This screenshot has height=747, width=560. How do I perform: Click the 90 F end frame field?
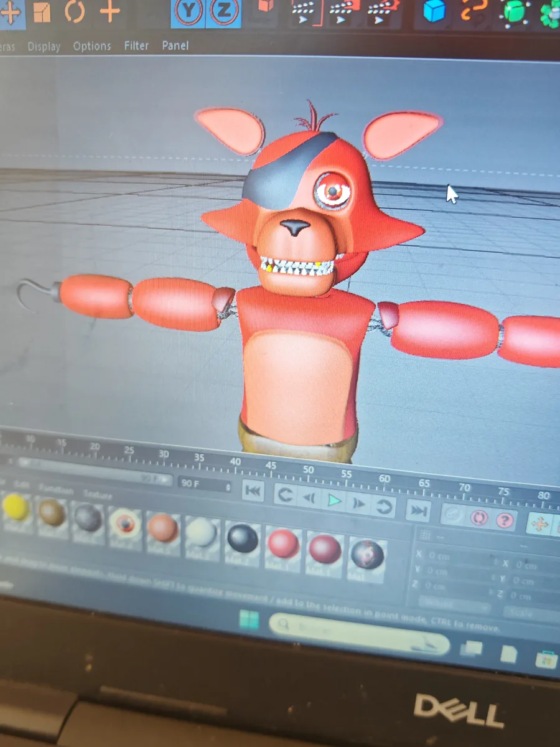coord(205,484)
